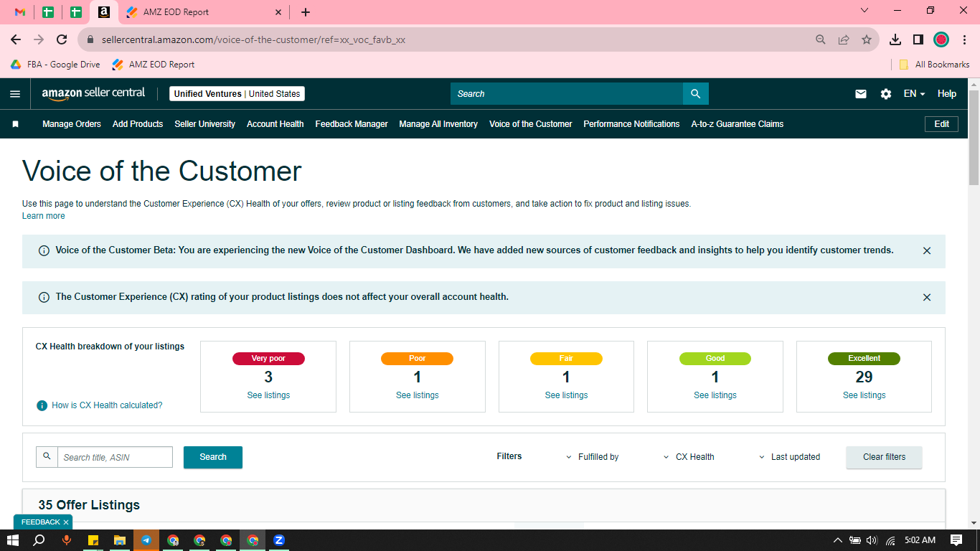Open the Learn more link

click(x=44, y=216)
